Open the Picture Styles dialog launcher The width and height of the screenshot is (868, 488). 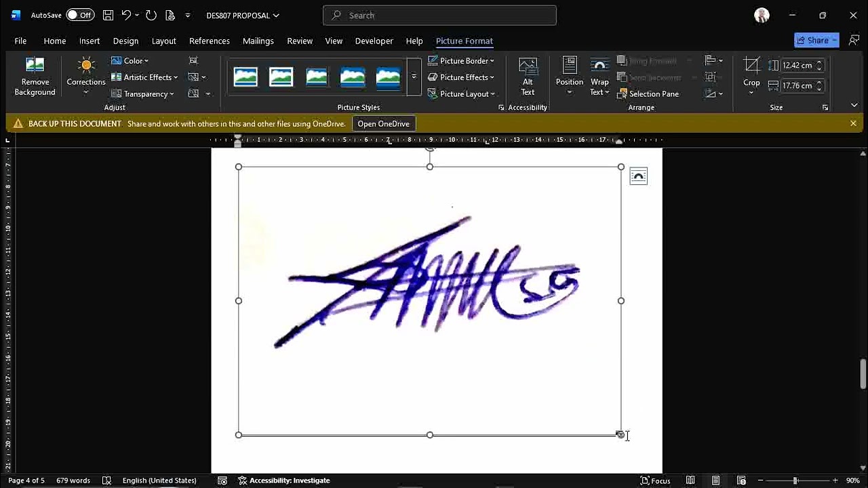click(501, 108)
